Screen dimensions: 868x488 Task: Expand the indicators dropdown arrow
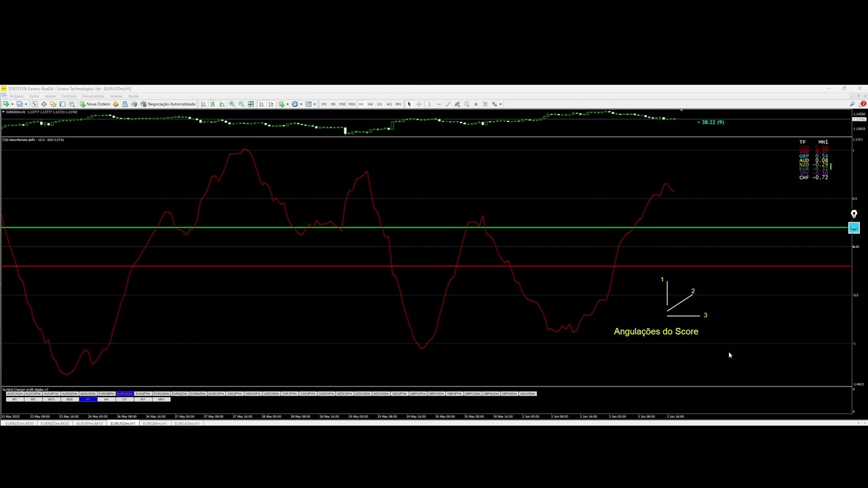click(288, 104)
